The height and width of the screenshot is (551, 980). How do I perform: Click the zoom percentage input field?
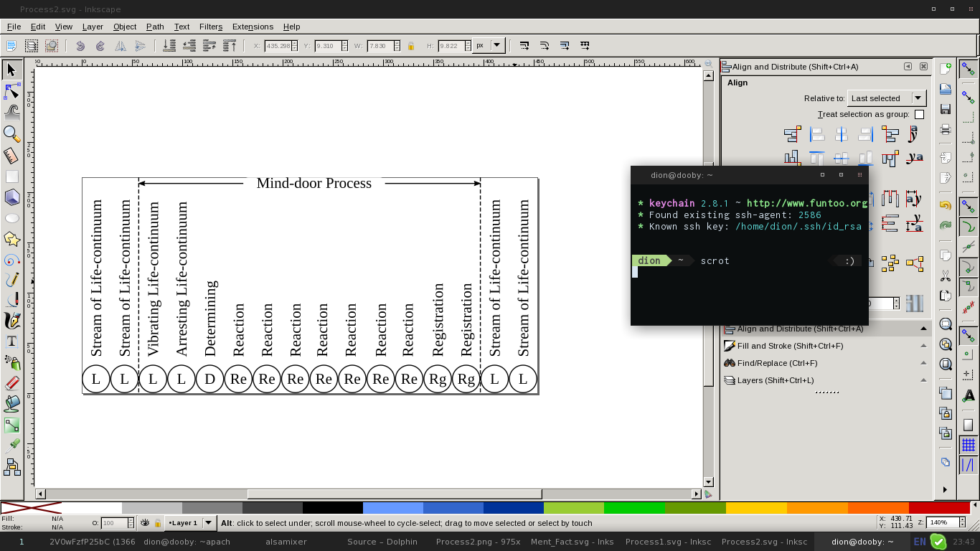(941, 522)
